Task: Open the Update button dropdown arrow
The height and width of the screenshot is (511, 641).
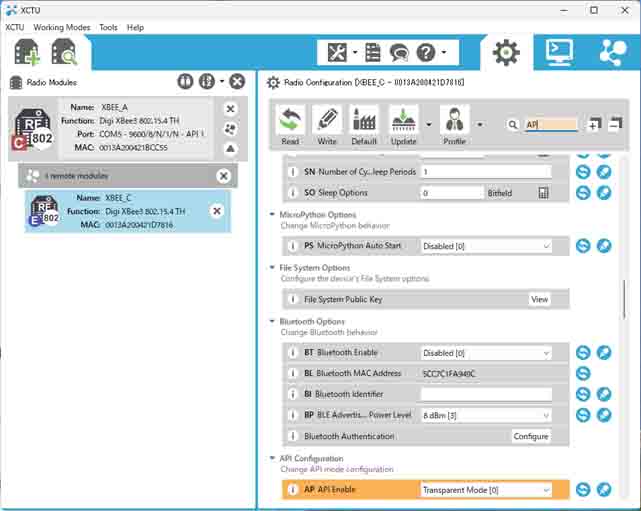Action: click(x=428, y=124)
